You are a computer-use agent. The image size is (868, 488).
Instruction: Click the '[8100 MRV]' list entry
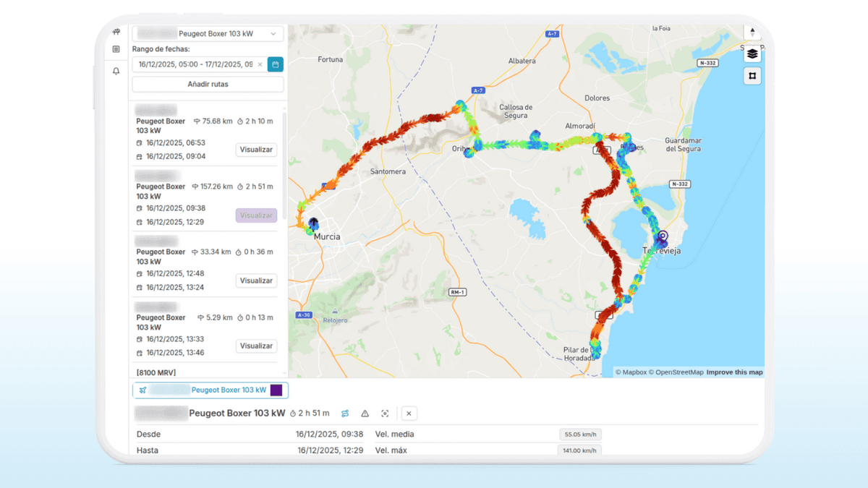(156, 373)
